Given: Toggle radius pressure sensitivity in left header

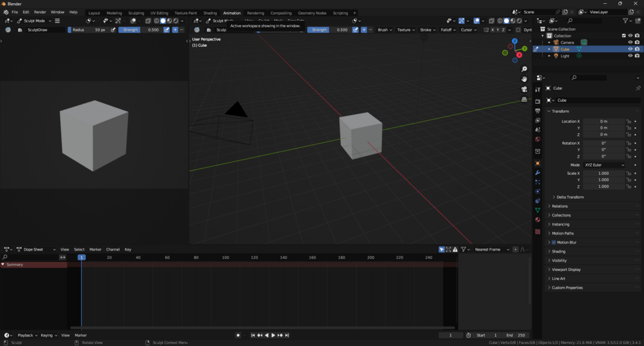Looking at the screenshot, I should [x=113, y=30].
